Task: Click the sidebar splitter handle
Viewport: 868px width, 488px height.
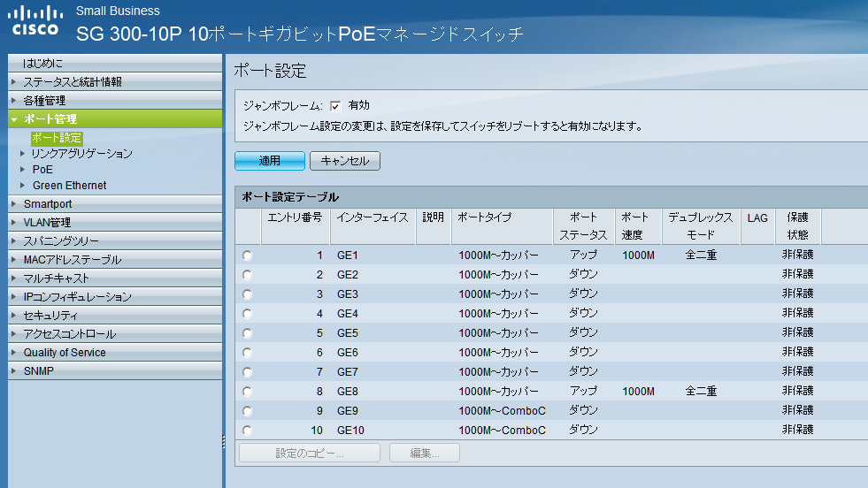Action: (224, 441)
